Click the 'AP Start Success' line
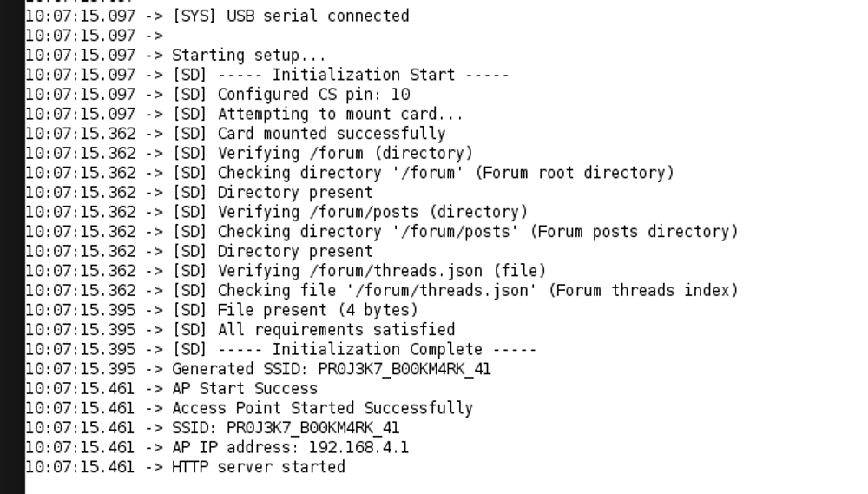Viewport: 868px width, 494px height. click(244, 388)
